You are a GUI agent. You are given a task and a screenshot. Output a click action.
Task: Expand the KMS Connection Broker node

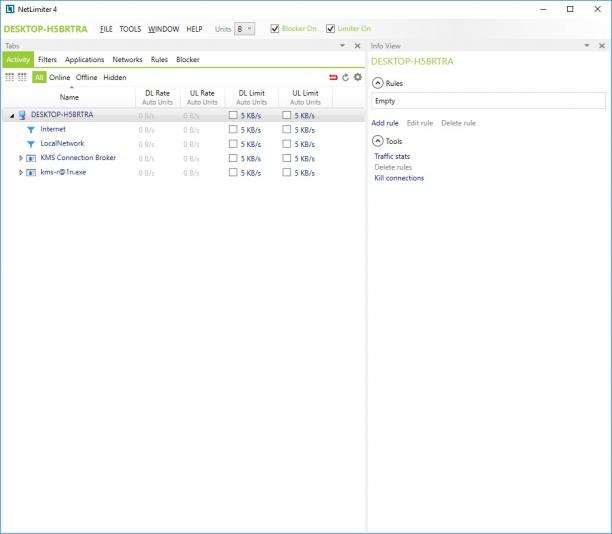tap(21, 158)
